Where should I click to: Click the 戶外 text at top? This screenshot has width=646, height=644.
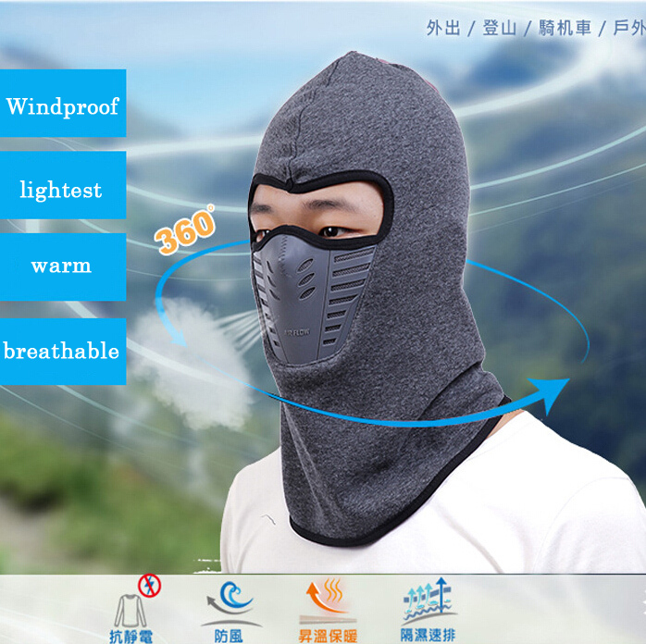(x=627, y=28)
